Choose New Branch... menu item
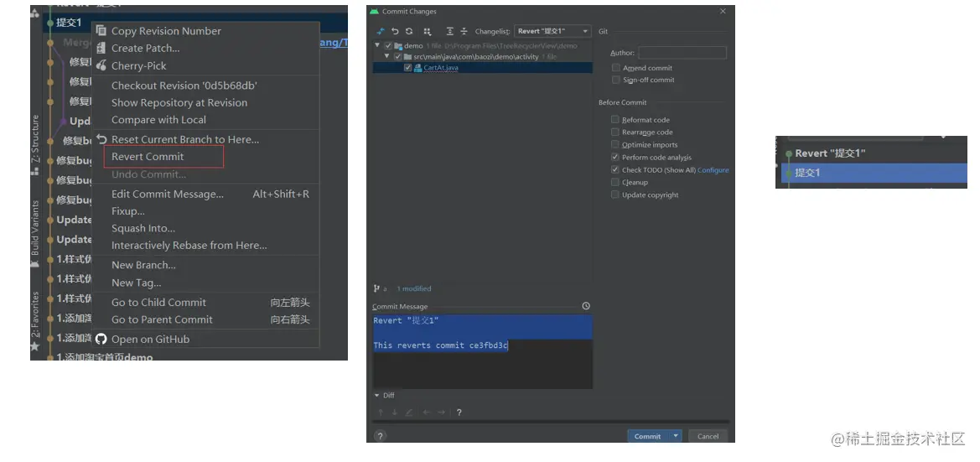This screenshot has width=980, height=462. point(205,265)
